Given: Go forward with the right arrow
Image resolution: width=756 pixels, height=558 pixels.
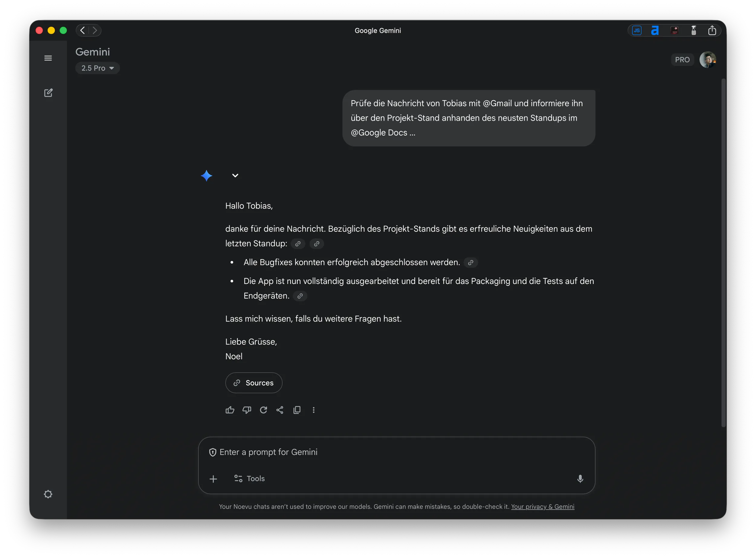Looking at the screenshot, I should click(x=95, y=31).
